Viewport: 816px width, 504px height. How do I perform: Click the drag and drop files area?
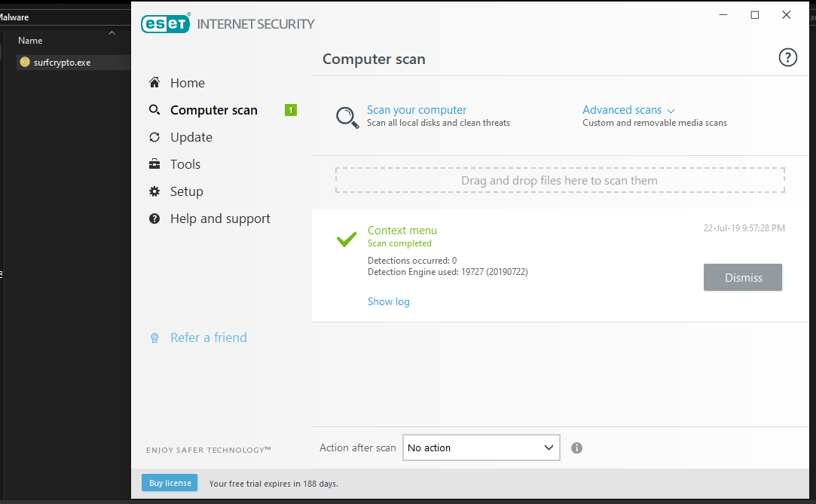pyautogui.click(x=560, y=181)
